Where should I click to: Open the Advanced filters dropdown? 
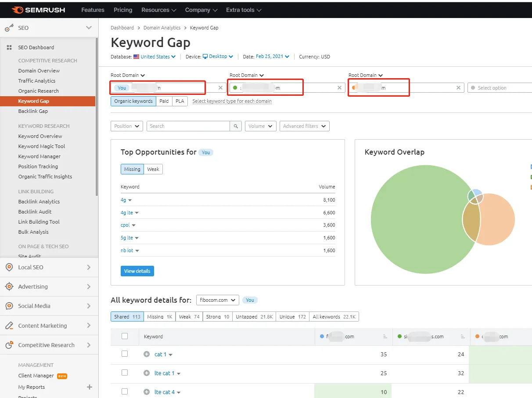(305, 126)
